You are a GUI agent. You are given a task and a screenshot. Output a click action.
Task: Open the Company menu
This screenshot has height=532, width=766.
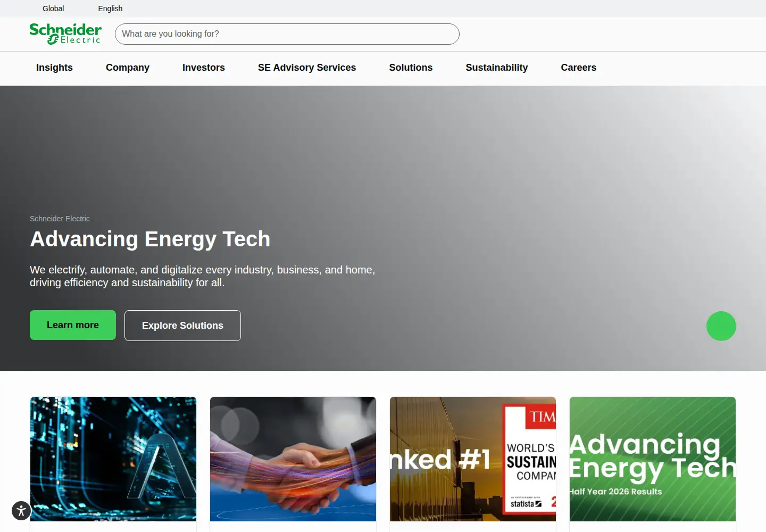[x=128, y=68]
